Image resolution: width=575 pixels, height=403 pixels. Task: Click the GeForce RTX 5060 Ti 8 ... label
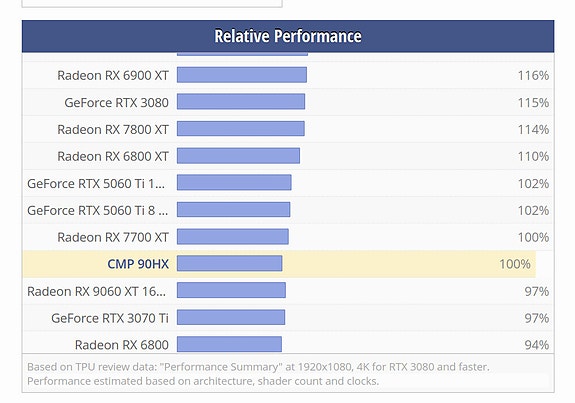point(98,210)
